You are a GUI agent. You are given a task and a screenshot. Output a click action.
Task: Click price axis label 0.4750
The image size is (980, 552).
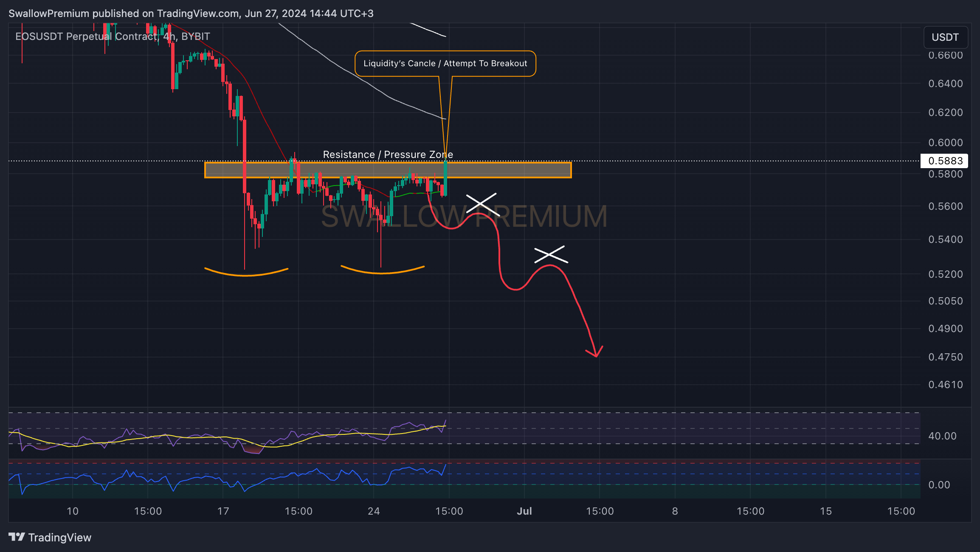click(x=946, y=357)
